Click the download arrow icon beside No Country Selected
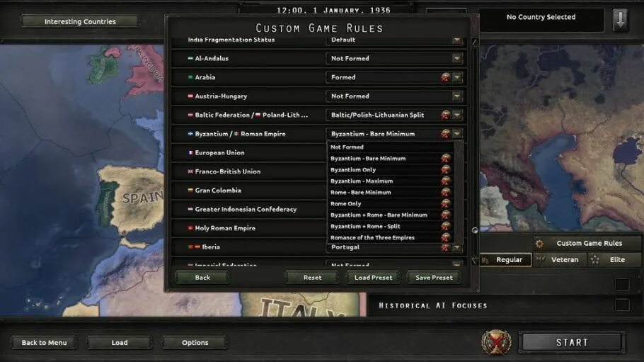Image resolution: width=644 pixels, height=362 pixels. pyautogui.click(x=620, y=19)
